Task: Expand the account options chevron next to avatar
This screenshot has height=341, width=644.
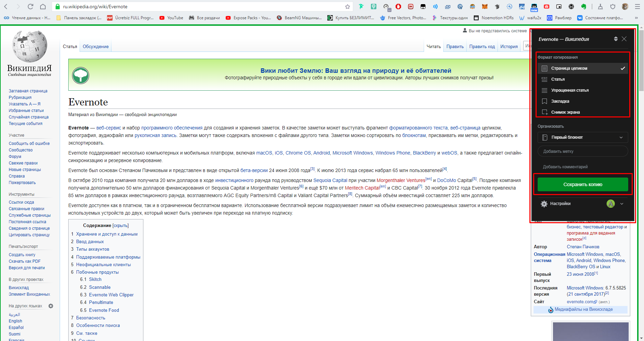Action: coord(622,204)
